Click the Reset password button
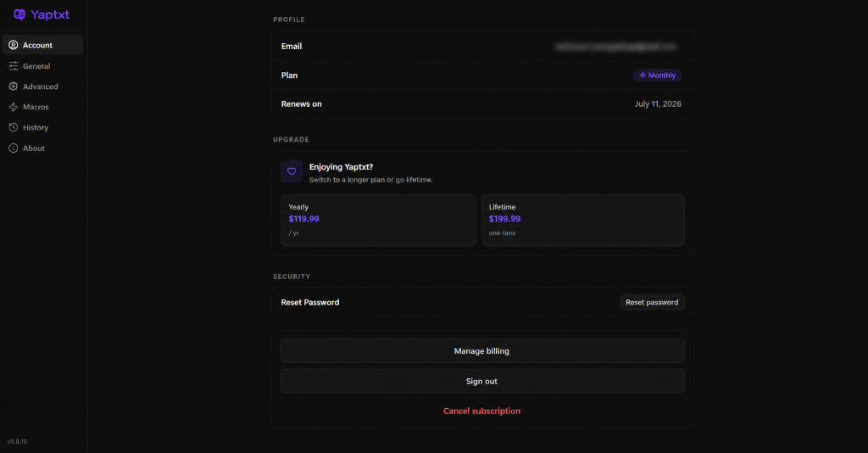 pyautogui.click(x=652, y=302)
